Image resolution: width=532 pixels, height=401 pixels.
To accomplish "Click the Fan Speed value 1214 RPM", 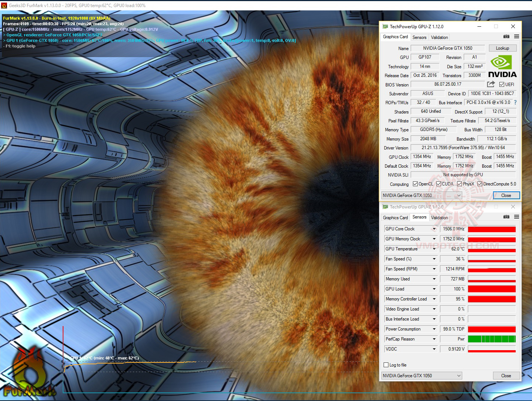I will 453,269.
